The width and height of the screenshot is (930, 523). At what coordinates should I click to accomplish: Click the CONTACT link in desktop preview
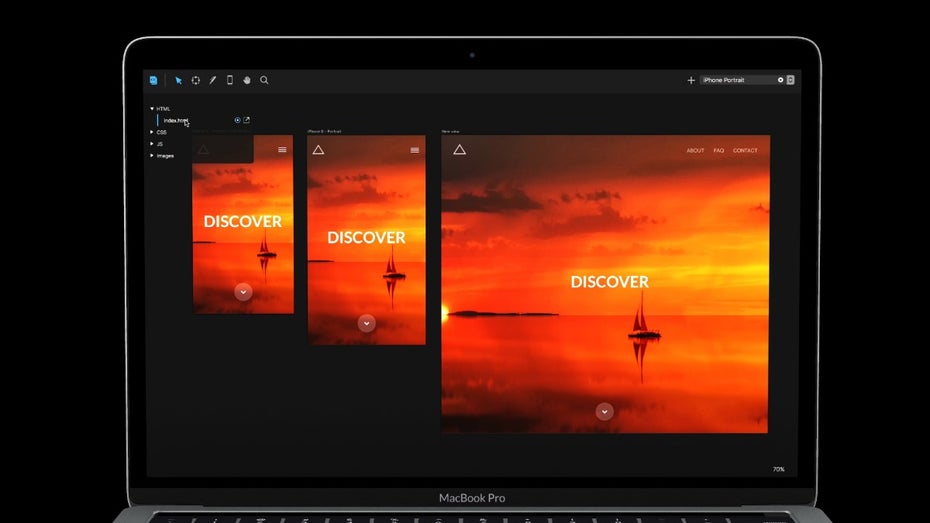click(x=745, y=151)
